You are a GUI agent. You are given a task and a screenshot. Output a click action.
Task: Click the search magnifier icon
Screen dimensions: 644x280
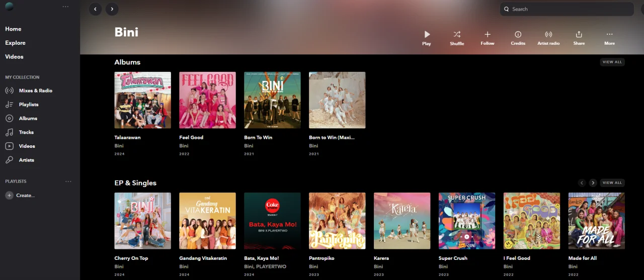tap(507, 9)
